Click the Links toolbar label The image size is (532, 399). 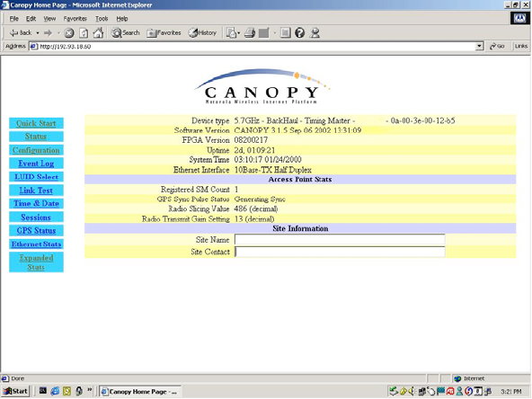[521, 46]
